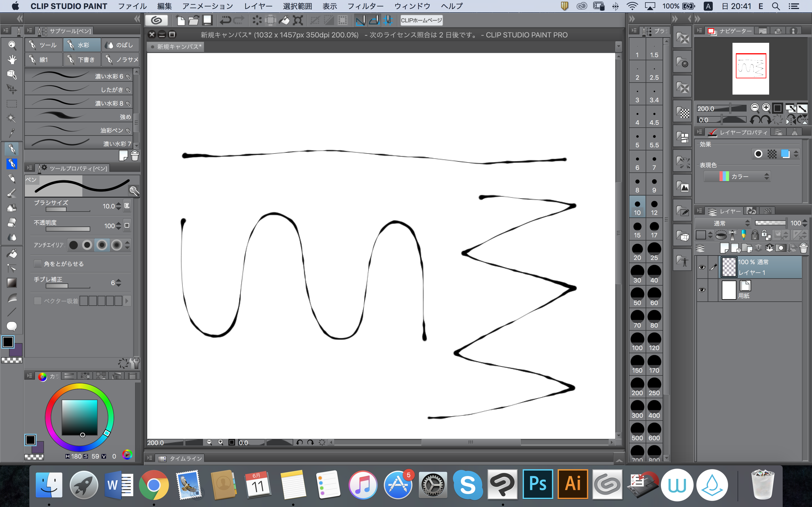The image size is (812, 507).
Task: Select the Fill bucket tool
Action: point(12,253)
